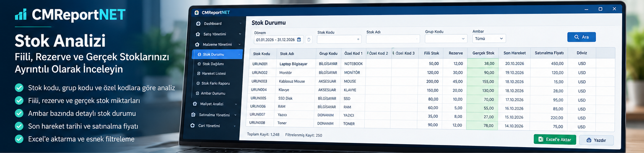Click the Satınalma Yönetimi sidebar icon
The width and height of the screenshot is (644, 153).
[x=193, y=115]
